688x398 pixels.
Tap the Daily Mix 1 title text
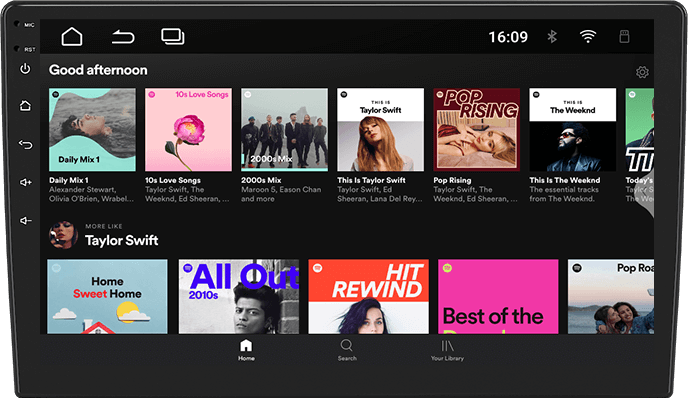(69, 180)
